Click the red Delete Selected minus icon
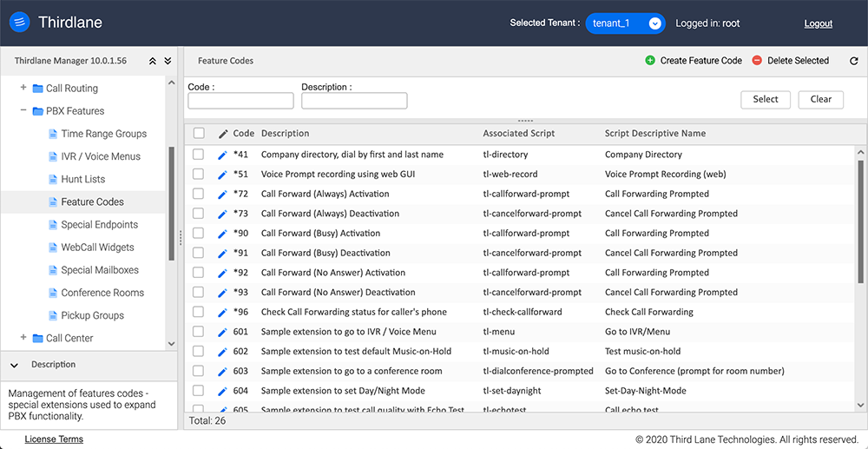The image size is (868, 449). (757, 61)
